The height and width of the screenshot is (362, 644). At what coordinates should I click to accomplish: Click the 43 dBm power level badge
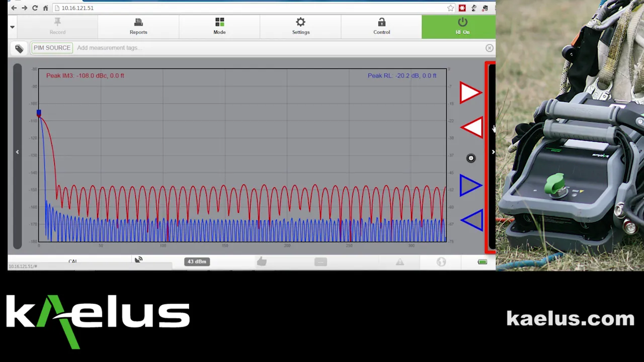pos(197,261)
